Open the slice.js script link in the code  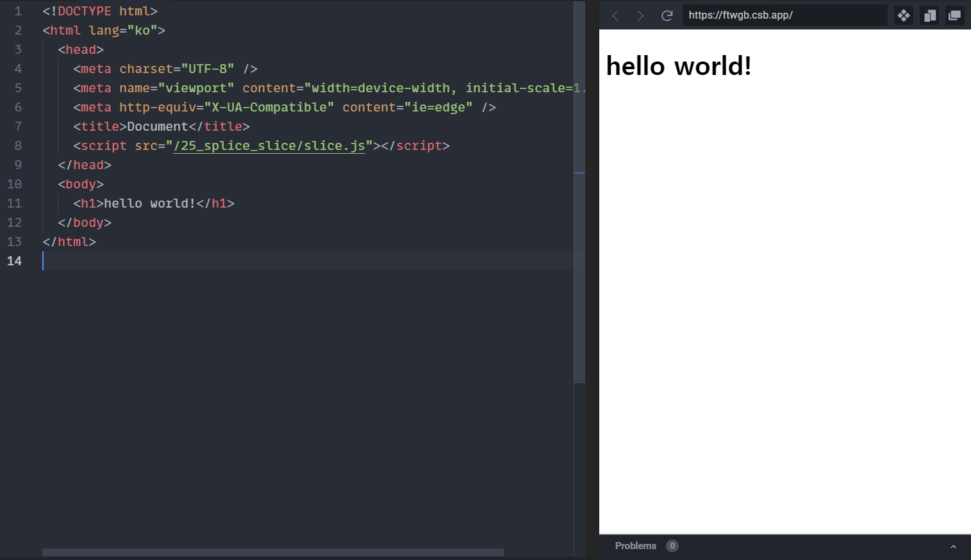[269, 145]
